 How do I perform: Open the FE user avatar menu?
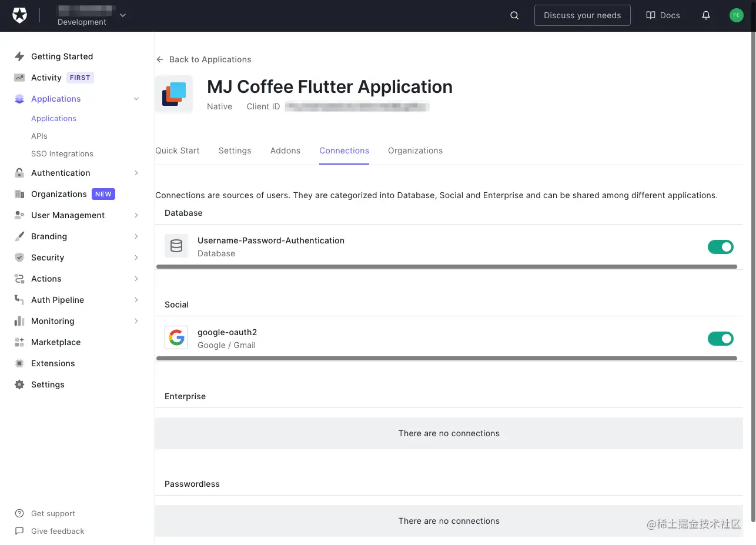tap(737, 16)
